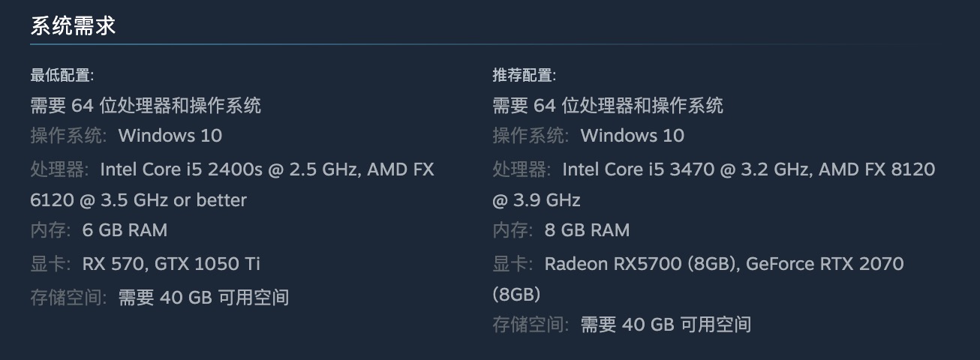Click the RX 570, GTX 1050 Ti text
This screenshot has height=360, width=980.
(x=171, y=264)
